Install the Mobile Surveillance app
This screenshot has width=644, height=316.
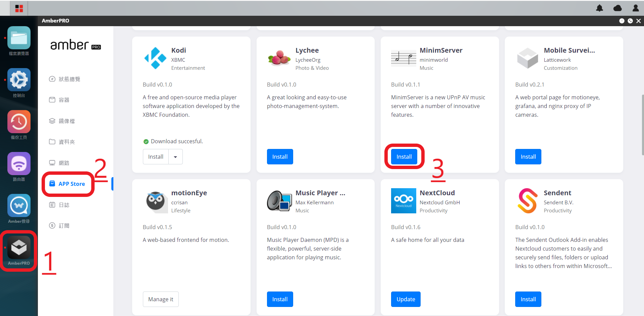(x=528, y=157)
